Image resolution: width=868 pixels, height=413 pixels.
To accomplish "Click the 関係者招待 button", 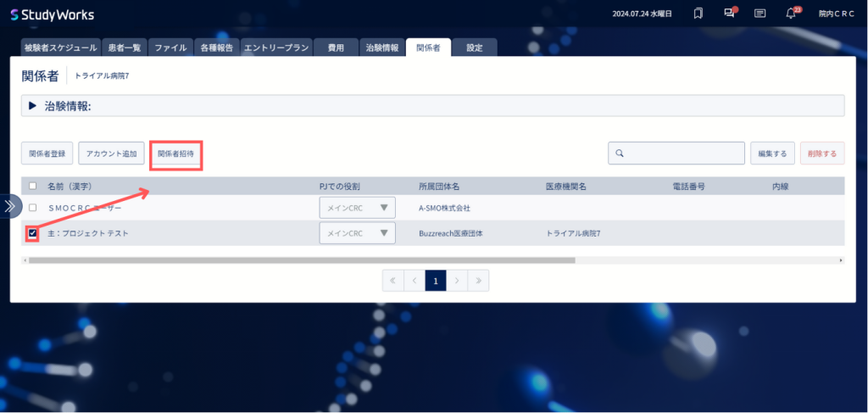I will click(x=175, y=153).
